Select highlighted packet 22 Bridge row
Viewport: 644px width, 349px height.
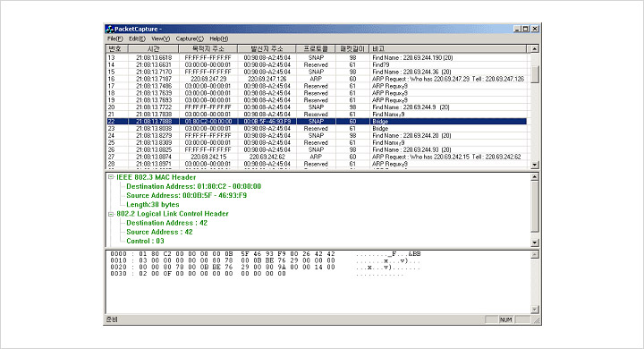point(317,122)
